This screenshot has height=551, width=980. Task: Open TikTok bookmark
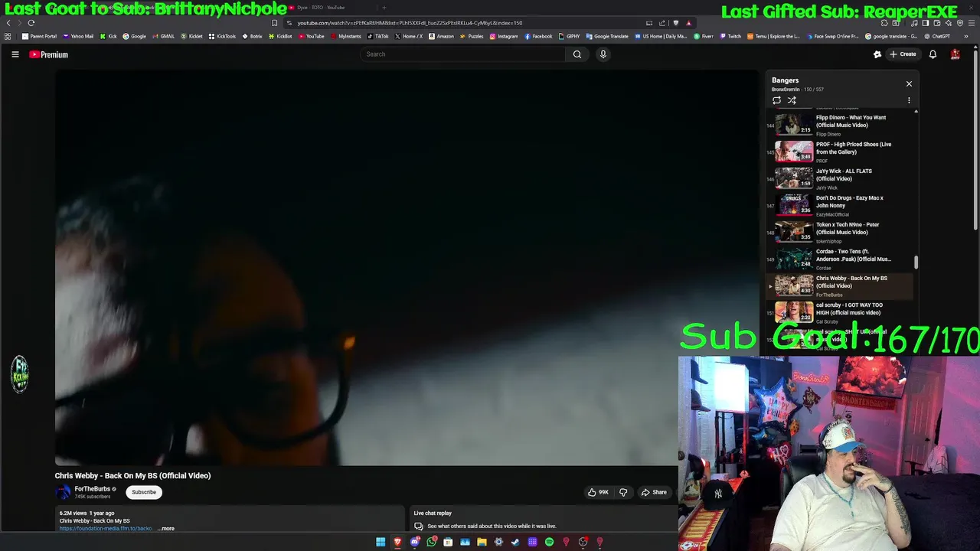[377, 36]
